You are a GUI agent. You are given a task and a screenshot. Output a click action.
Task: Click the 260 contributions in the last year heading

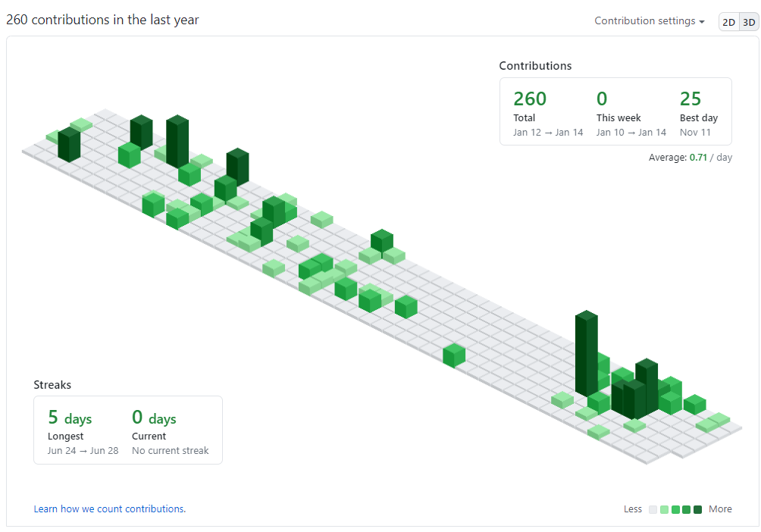coord(102,20)
